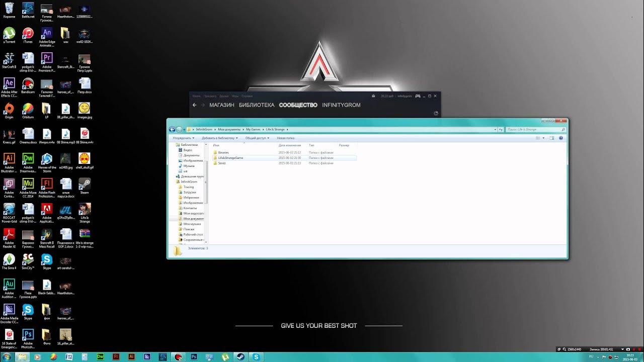Refresh the Explorer folder view

click(x=501, y=130)
